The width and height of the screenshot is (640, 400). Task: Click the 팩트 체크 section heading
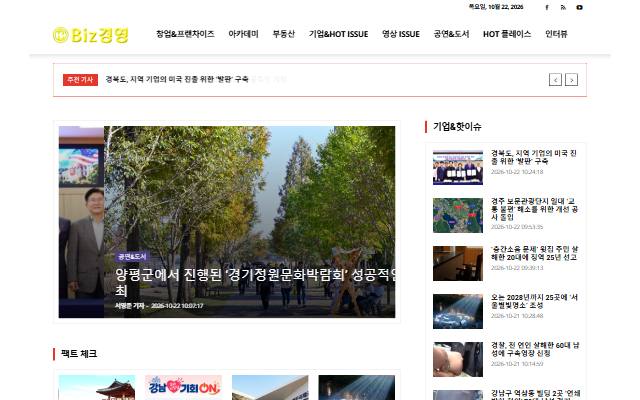pyautogui.click(x=79, y=354)
